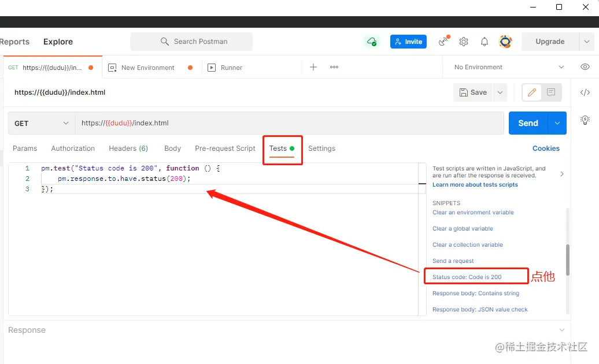
Task: Open the Pre-request Script tab
Action: [225, 148]
